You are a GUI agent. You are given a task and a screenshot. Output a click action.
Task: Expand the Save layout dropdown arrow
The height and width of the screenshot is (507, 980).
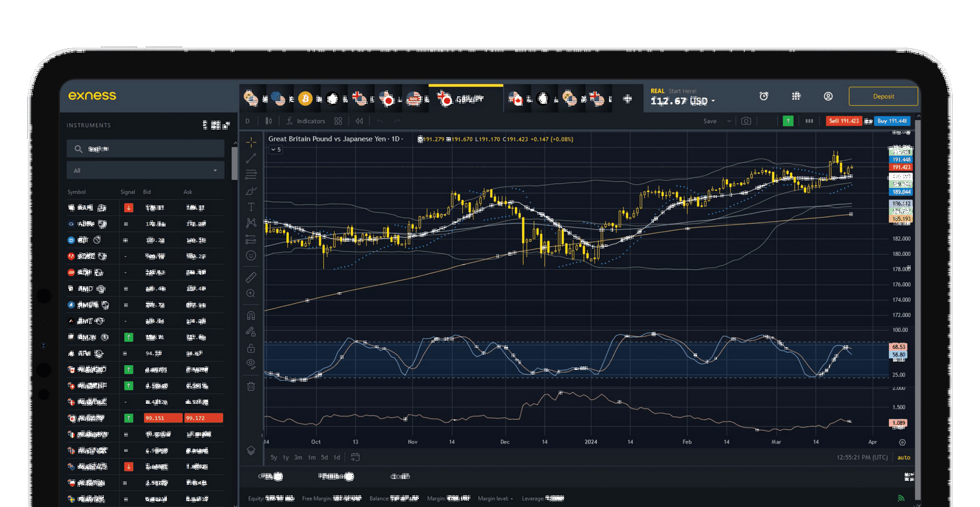click(729, 121)
